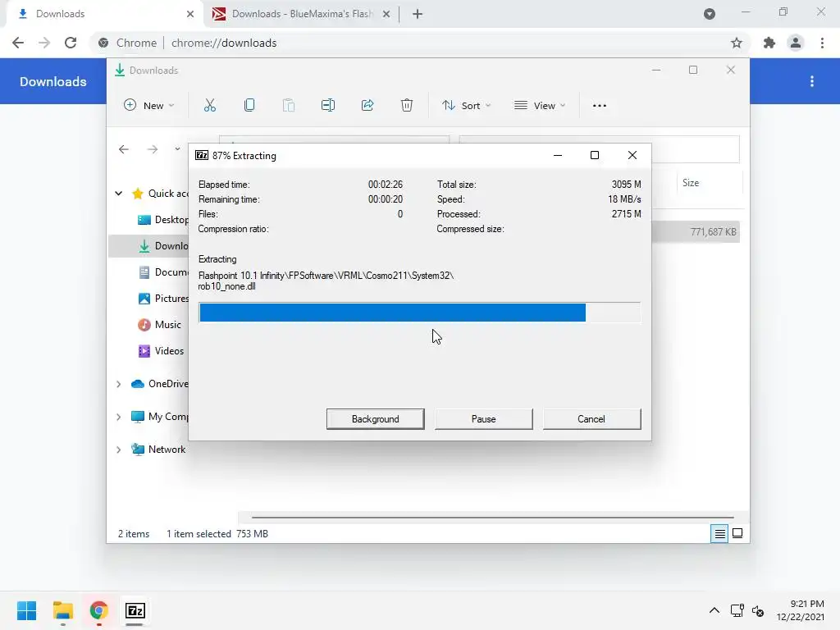Open Chrome from the taskbar
This screenshot has width=840, height=630.
click(98, 610)
